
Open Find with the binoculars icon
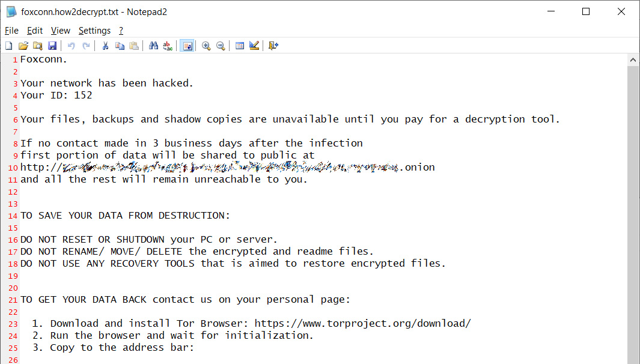pyautogui.click(x=153, y=46)
